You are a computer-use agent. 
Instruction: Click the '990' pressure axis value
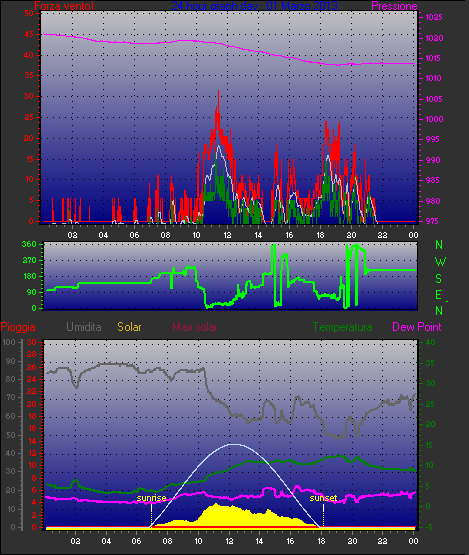pyautogui.click(x=433, y=160)
